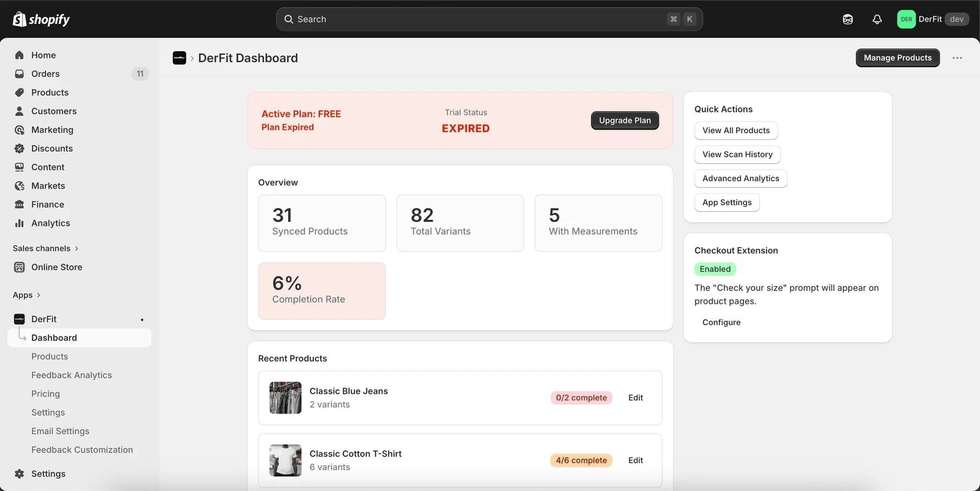Edit Classic Blue Jeans

[x=635, y=398]
